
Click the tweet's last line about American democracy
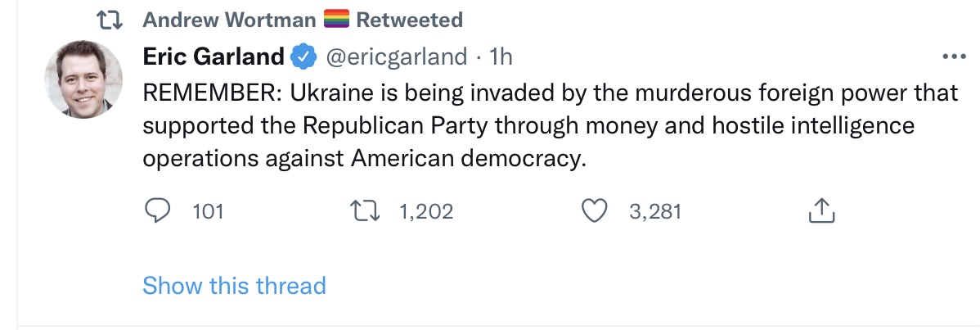click(x=365, y=159)
